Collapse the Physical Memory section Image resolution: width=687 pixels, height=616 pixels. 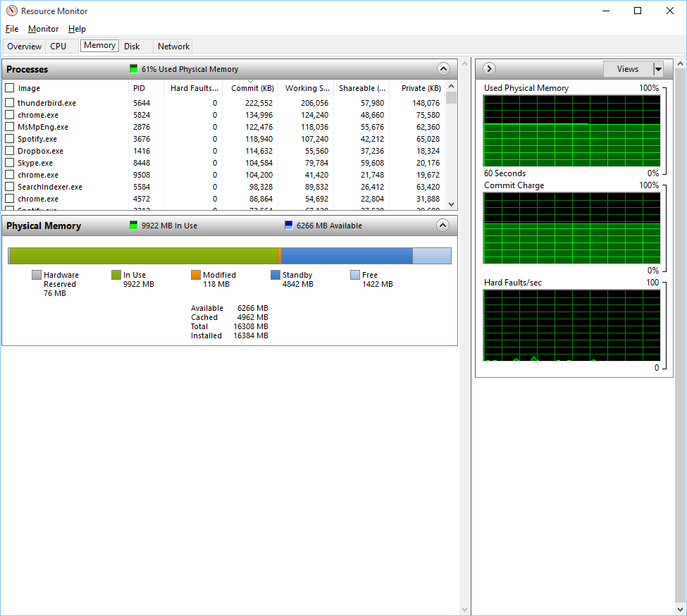443,226
